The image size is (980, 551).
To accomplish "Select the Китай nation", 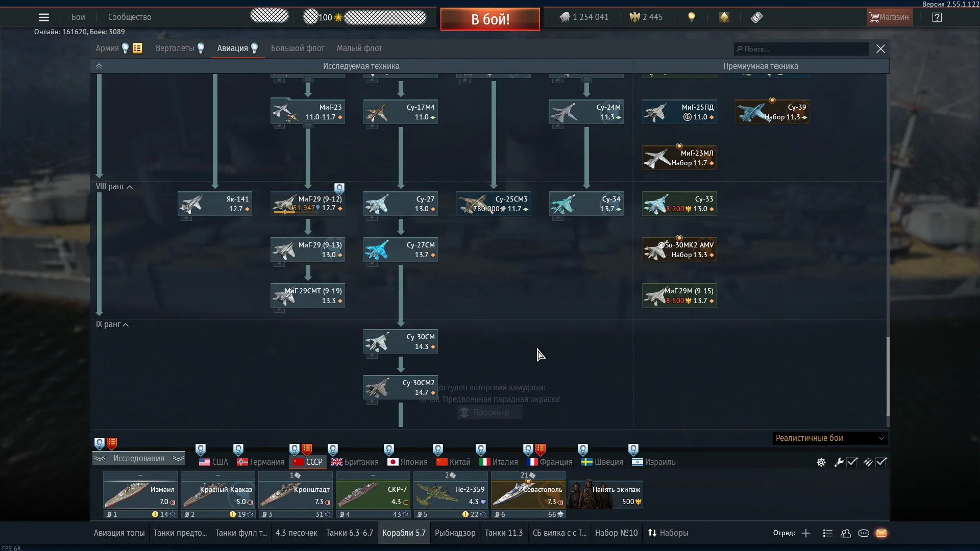I will (453, 462).
